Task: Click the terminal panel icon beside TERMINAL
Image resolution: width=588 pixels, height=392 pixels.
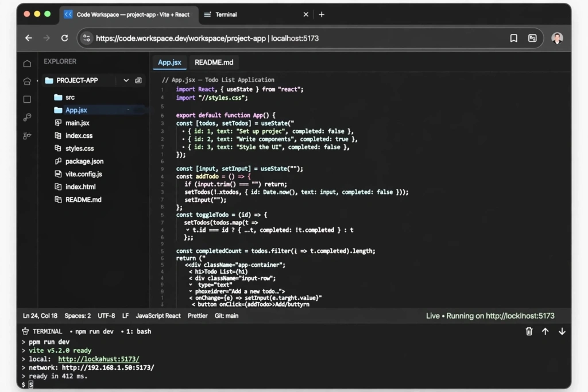Action: pos(25,332)
